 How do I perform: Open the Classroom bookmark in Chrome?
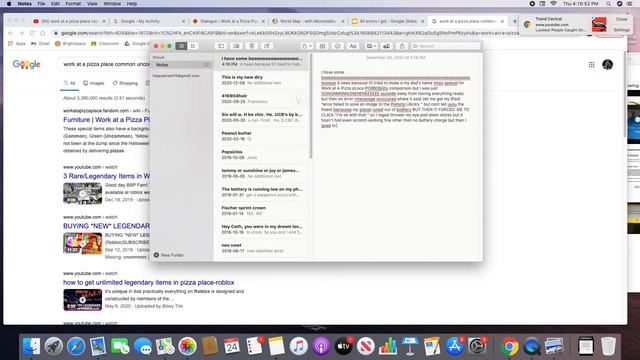(105, 44)
